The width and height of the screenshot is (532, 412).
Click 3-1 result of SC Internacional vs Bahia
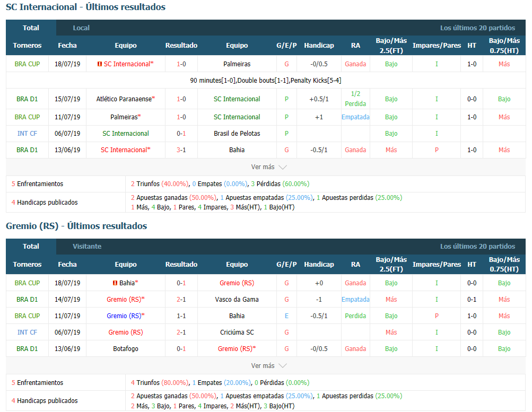click(x=181, y=150)
